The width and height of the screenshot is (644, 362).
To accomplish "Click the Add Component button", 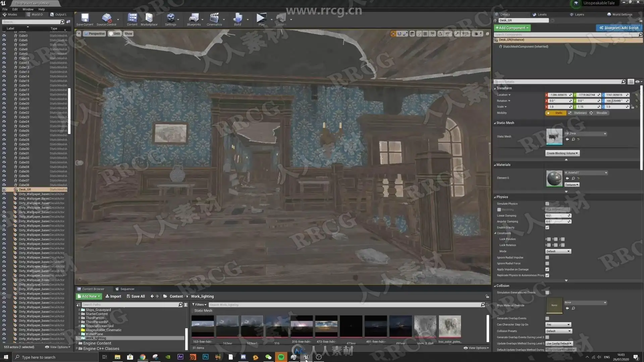I will click(512, 28).
